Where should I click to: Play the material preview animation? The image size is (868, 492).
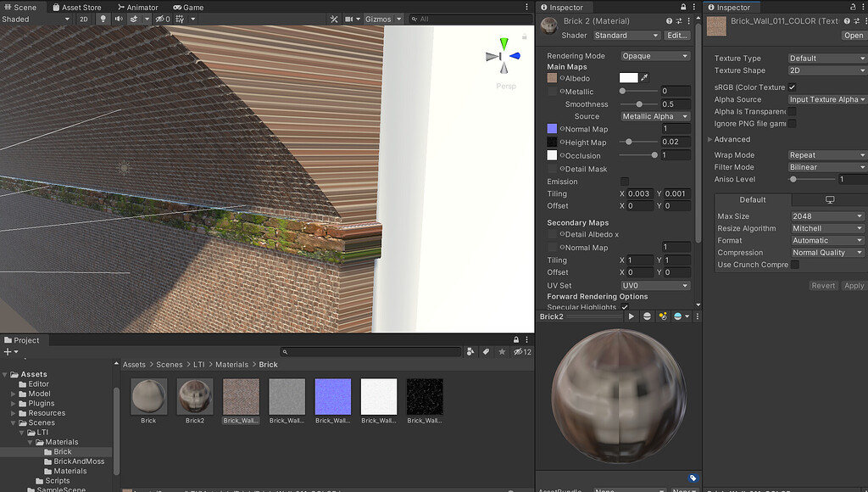(632, 316)
